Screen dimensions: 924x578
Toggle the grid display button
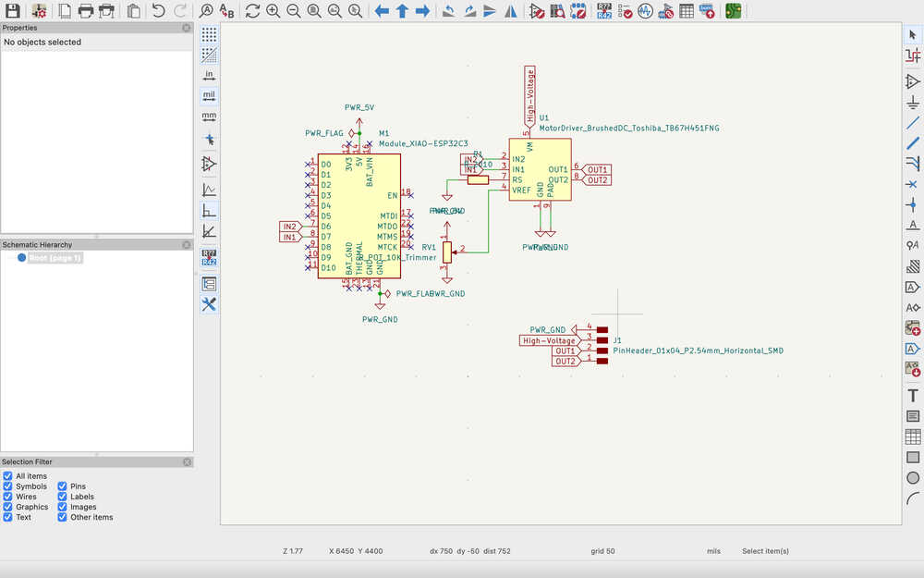click(x=209, y=34)
